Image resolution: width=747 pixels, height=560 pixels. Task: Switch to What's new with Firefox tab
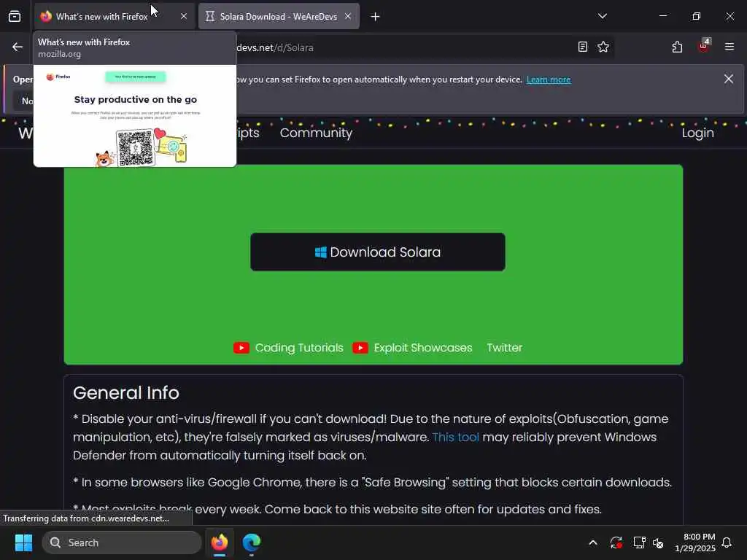click(115, 17)
